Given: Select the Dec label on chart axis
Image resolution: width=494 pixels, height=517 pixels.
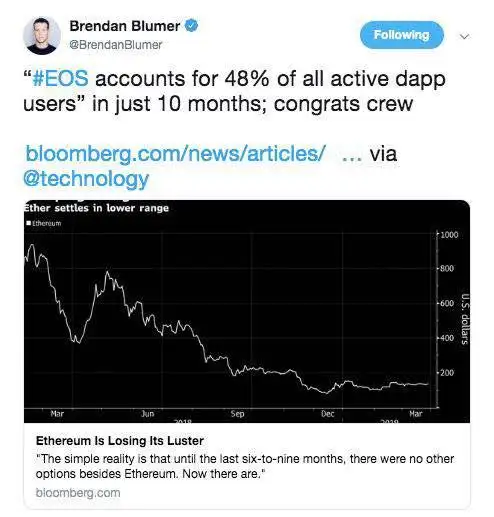Looking at the screenshot, I should tap(327, 414).
